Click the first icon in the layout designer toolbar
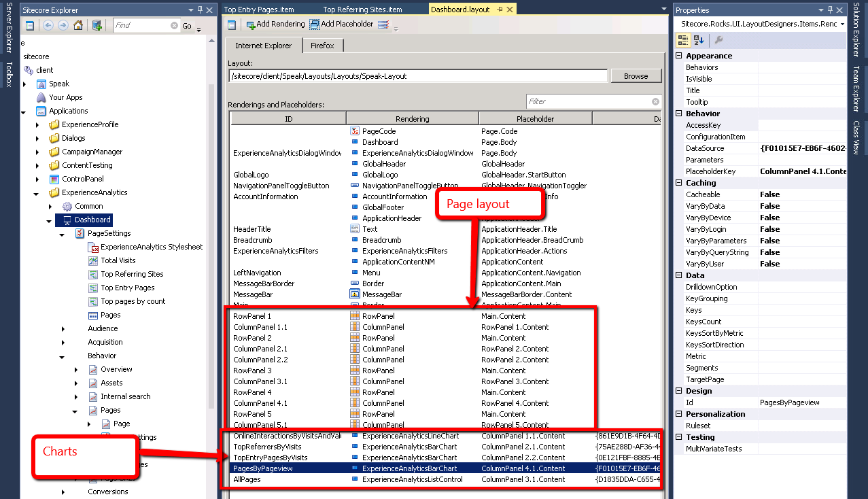The height and width of the screenshot is (499, 868). pos(232,24)
